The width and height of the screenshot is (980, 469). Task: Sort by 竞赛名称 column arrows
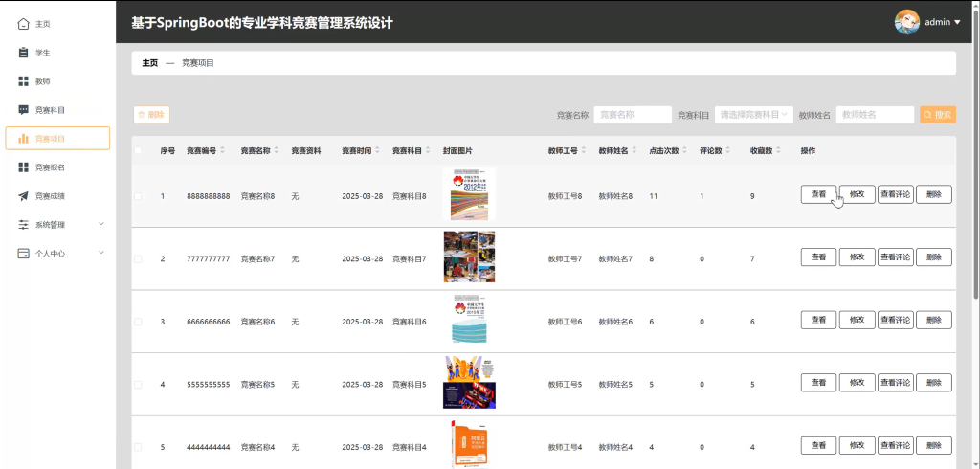277,150
